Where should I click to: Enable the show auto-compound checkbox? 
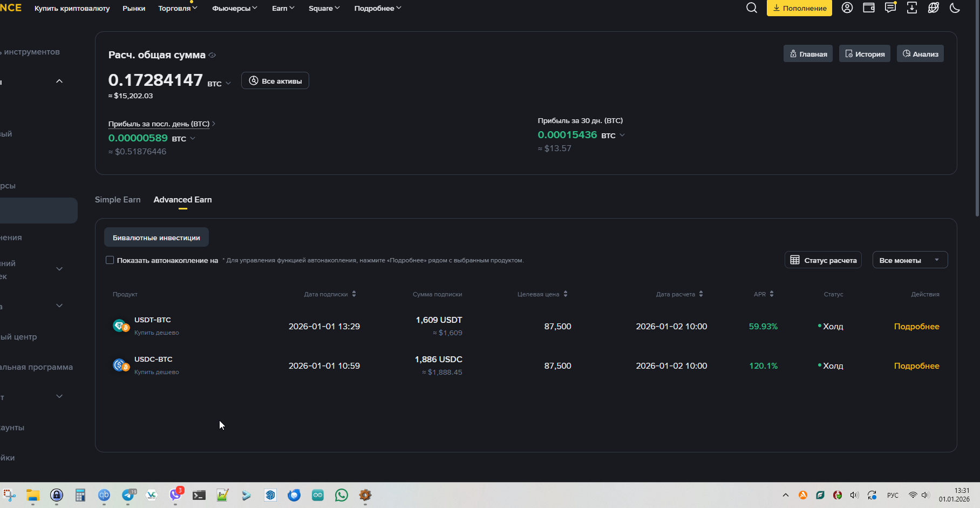tap(110, 260)
